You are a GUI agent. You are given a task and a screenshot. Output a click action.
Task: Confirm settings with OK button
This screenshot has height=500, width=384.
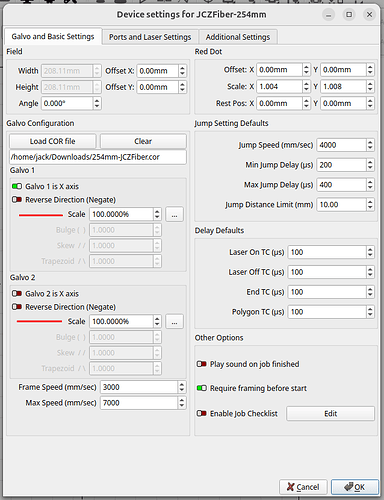[x=355, y=487]
